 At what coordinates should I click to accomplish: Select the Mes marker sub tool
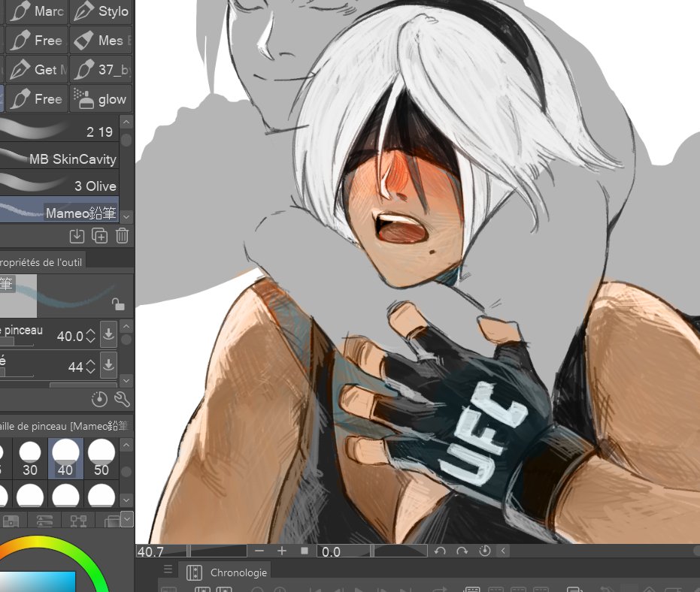(101, 40)
